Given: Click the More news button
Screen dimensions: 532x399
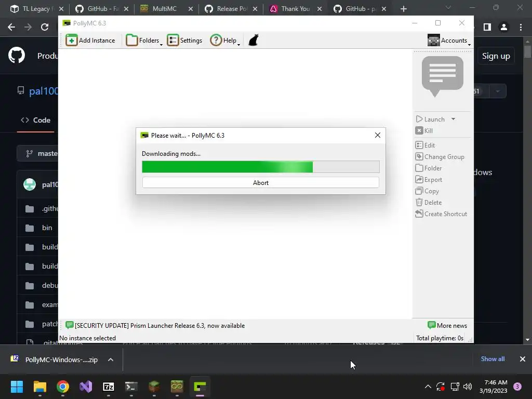Looking at the screenshot, I should tap(447, 325).
